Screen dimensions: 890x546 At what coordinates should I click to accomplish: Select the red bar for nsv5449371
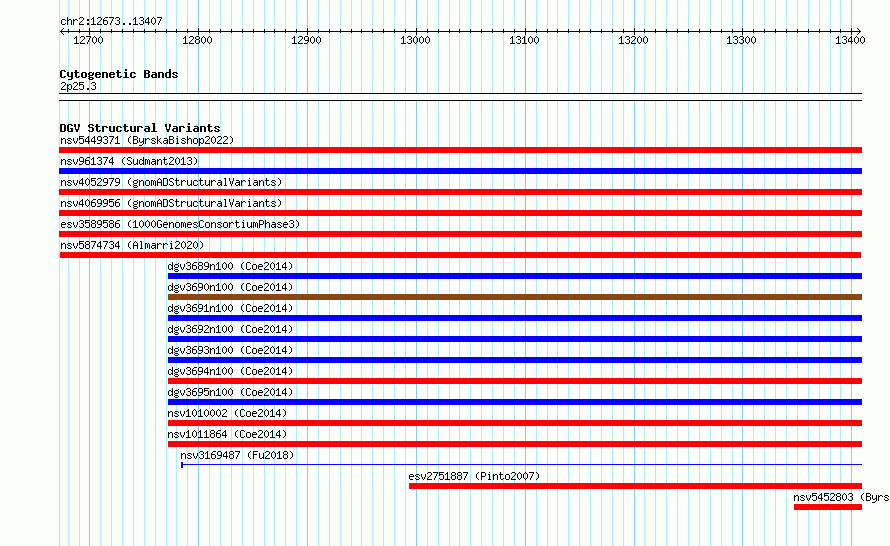point(460,150)
